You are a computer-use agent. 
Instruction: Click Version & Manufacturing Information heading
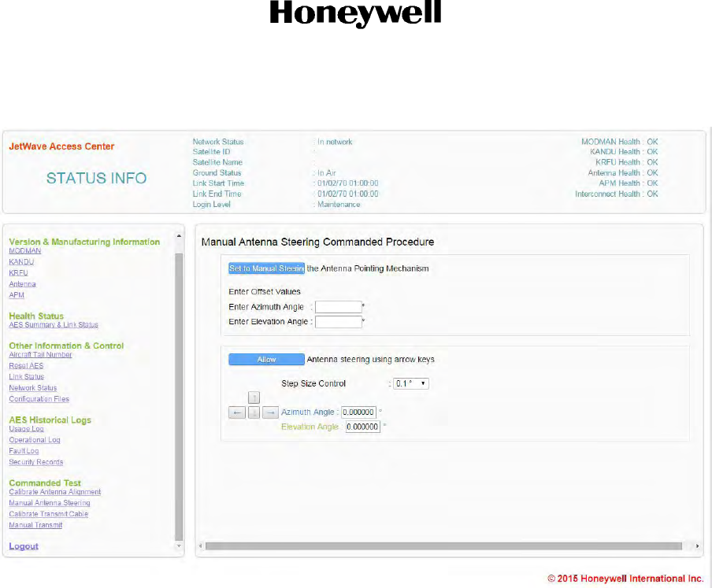coord(84,242)
